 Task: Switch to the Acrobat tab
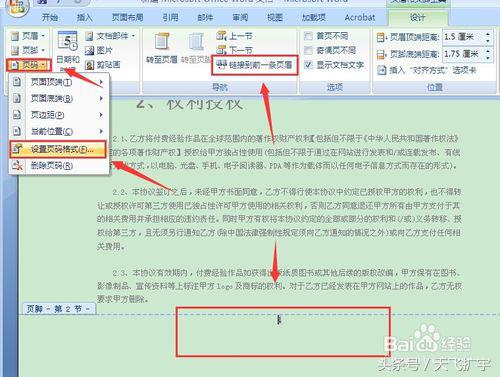pos(360,17)
